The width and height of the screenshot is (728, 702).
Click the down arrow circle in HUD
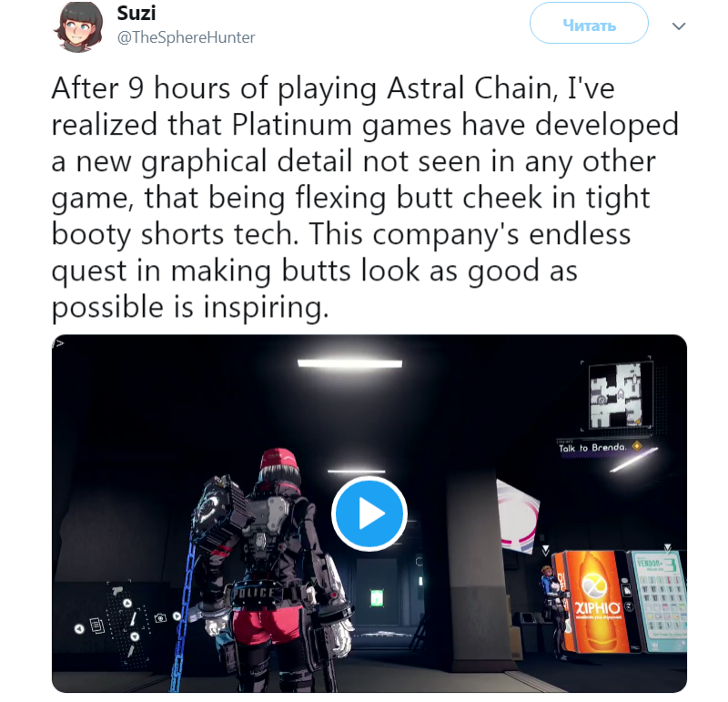tap(134, 636)
